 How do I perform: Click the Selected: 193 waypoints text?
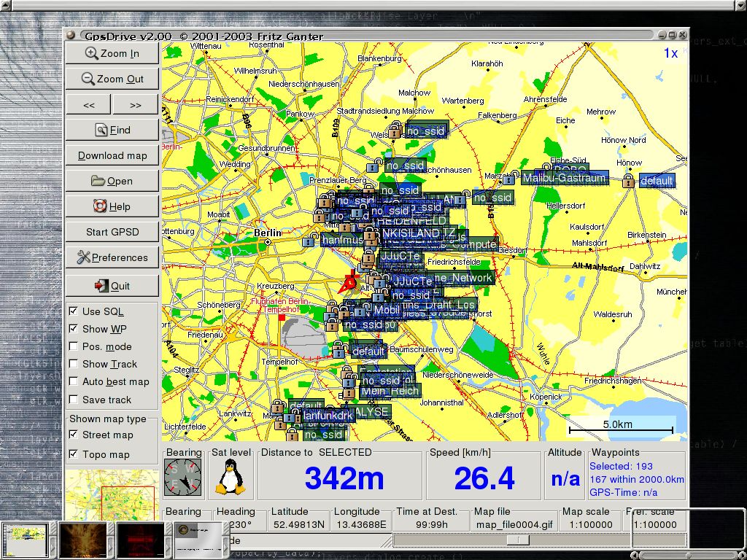[621, 466]
